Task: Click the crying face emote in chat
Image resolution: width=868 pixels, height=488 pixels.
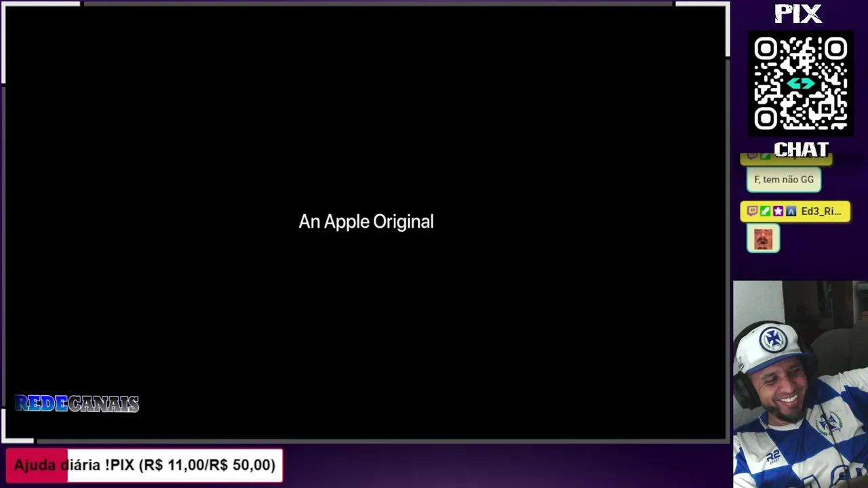Action: (x=764, y=239)
